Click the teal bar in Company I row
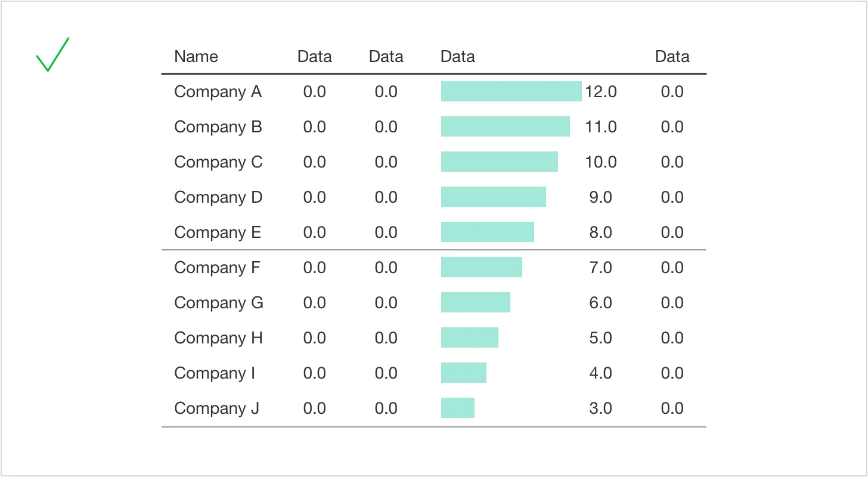The width and height of the screenshot is (868, 477). [x=464, y=373]
